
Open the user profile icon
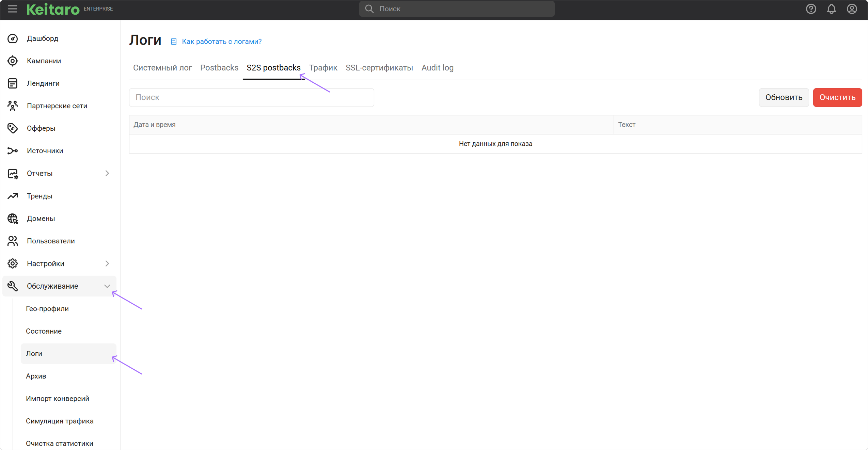(x=852, y=9)
